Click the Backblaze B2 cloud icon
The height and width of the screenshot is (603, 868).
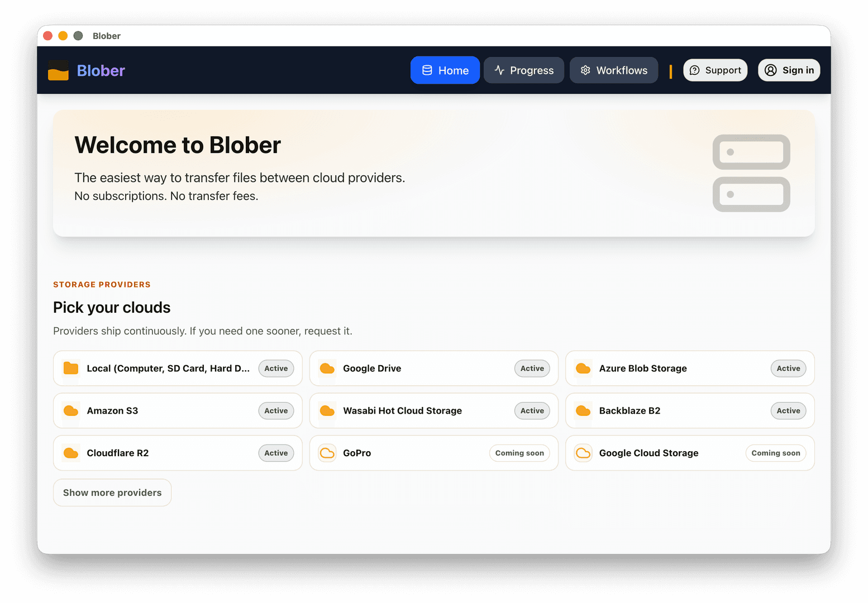(x=583, y=410)
